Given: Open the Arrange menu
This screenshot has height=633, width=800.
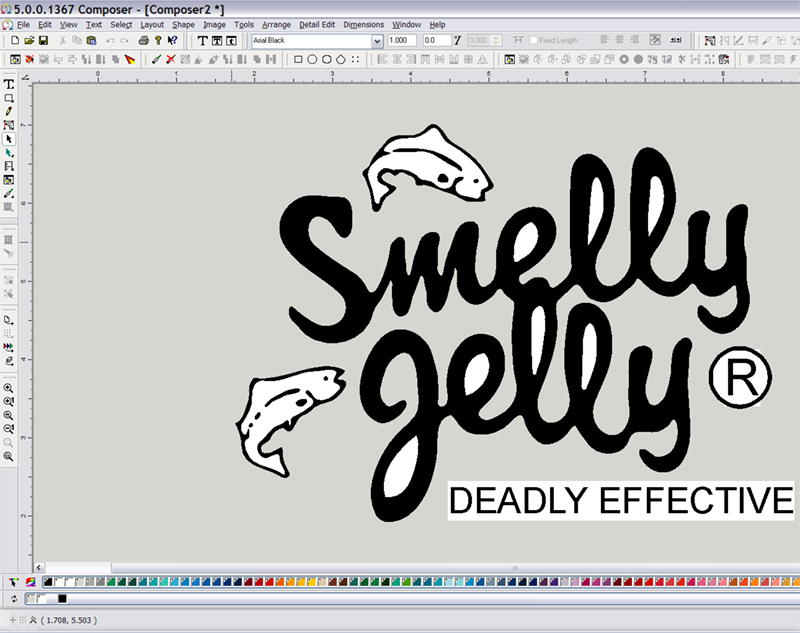Looking at the screenshot, I should pos(276,24).
